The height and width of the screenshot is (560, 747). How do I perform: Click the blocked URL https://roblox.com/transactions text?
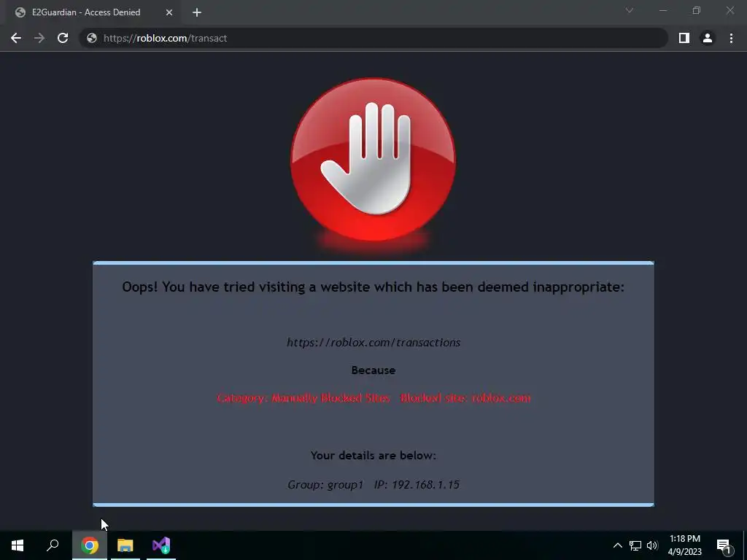click(373, 343)
